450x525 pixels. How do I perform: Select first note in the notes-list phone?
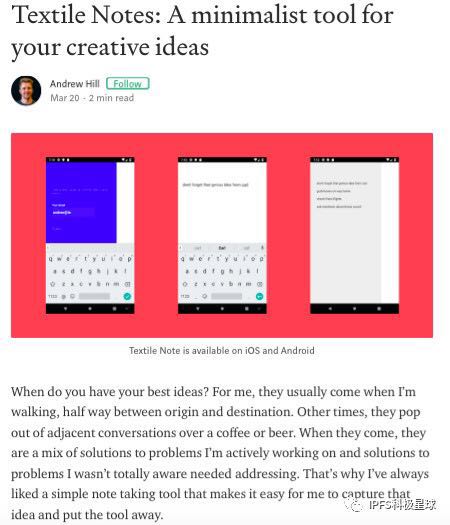pyautogui.click(x=342, y=183)
